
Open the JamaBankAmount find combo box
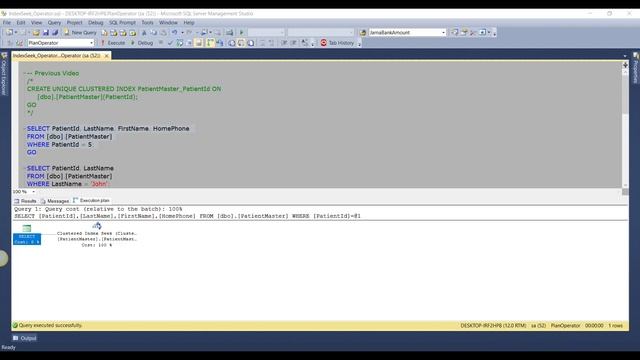click(x=407, y=32)
